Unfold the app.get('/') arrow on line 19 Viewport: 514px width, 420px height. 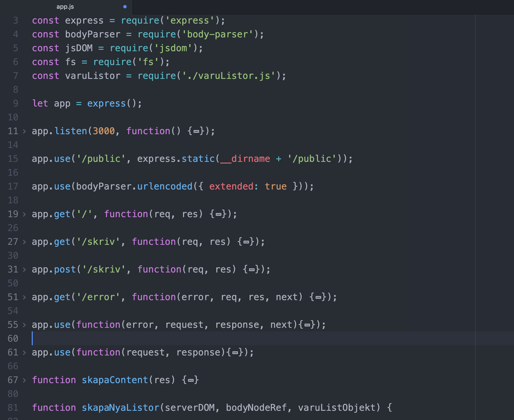coord(24,214)
